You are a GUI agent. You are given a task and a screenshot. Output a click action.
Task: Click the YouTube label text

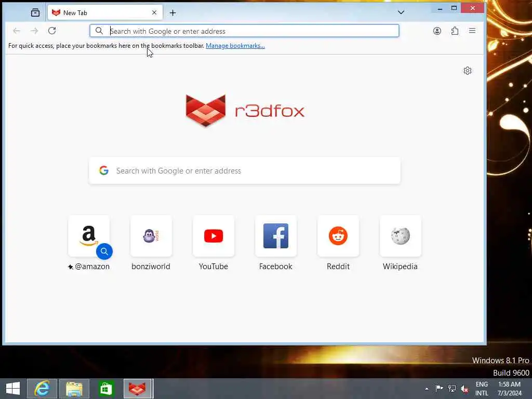tap(214, 267)
